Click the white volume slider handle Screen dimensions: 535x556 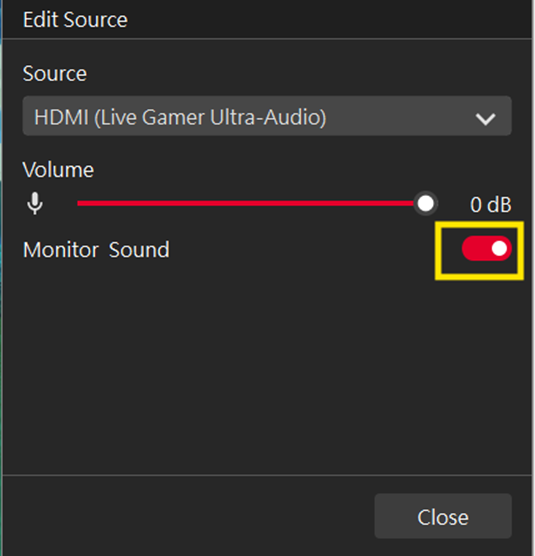click(x=425, y=204)
